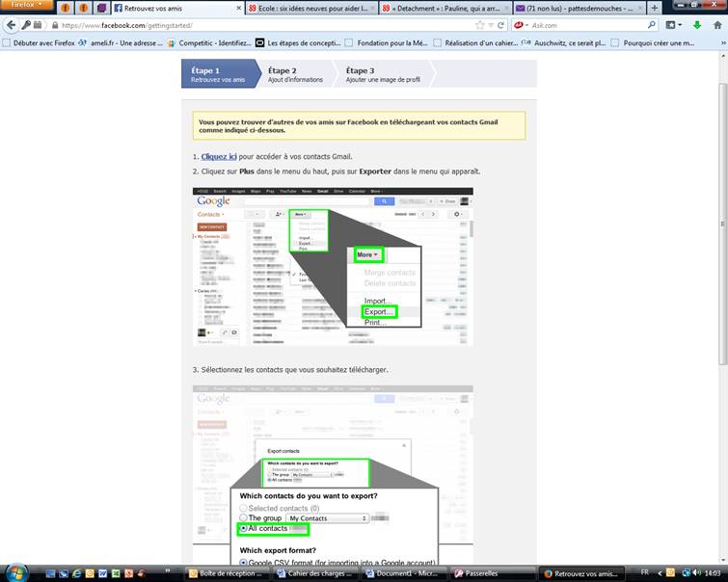Go to the home page icon
The image size is (728, 582).
(717, 25)
